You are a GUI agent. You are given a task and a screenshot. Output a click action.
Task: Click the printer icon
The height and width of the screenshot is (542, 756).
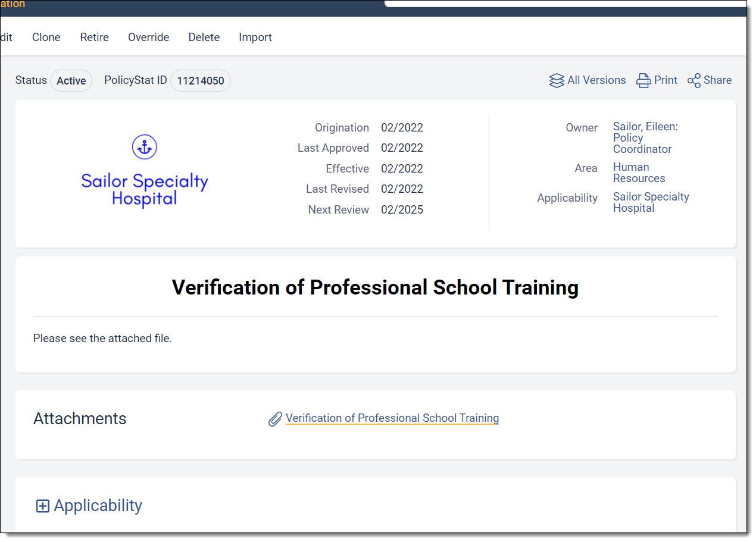[643, 80]
